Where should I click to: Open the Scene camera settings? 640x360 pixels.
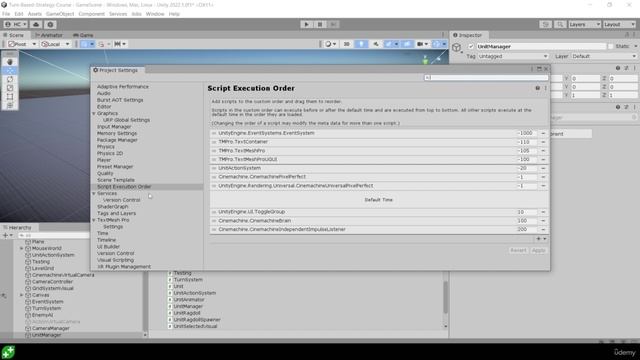(x=422, y=44)
